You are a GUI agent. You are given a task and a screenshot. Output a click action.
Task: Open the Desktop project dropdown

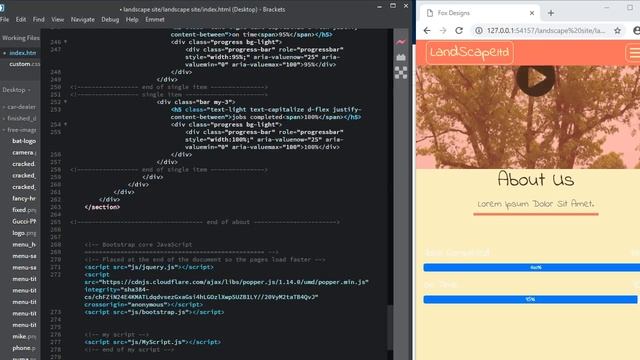click(16, 90)
